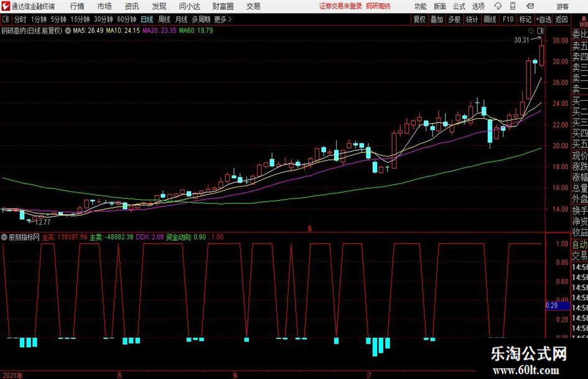Click the 证券交易未登录 login link
The width and height of the screenshot is (588, 379).
pyautogui.click(x=340, y=6)
